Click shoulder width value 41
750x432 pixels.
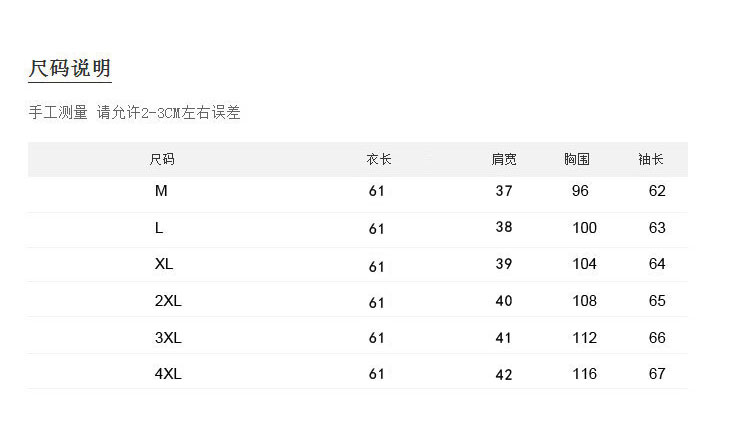point(504,338)
